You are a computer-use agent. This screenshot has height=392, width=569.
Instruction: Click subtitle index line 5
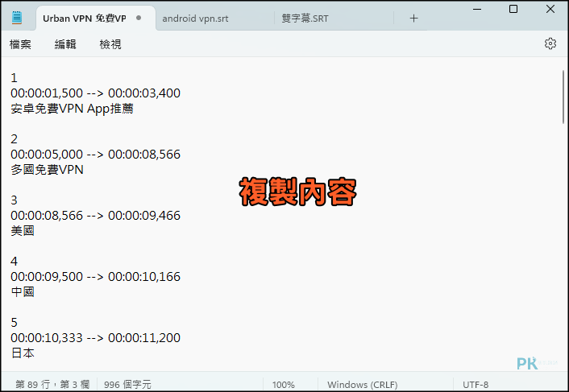pos(14,323)
